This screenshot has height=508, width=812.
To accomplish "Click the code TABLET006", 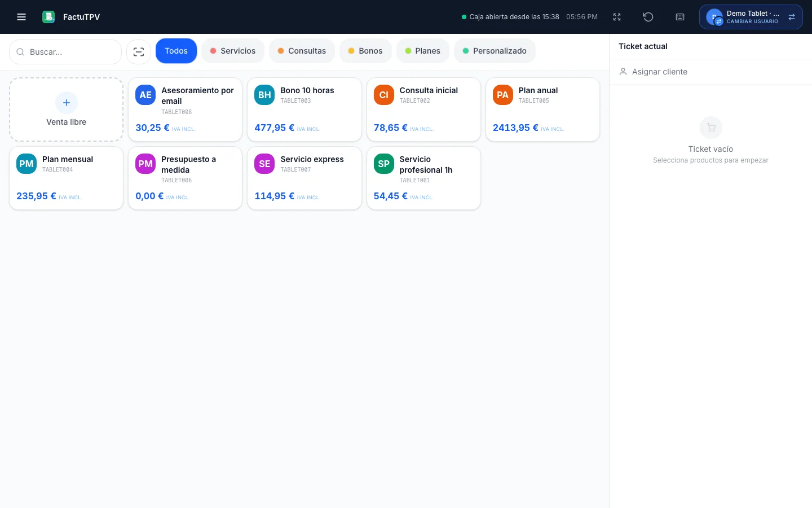I will click(x=176, y=181).
